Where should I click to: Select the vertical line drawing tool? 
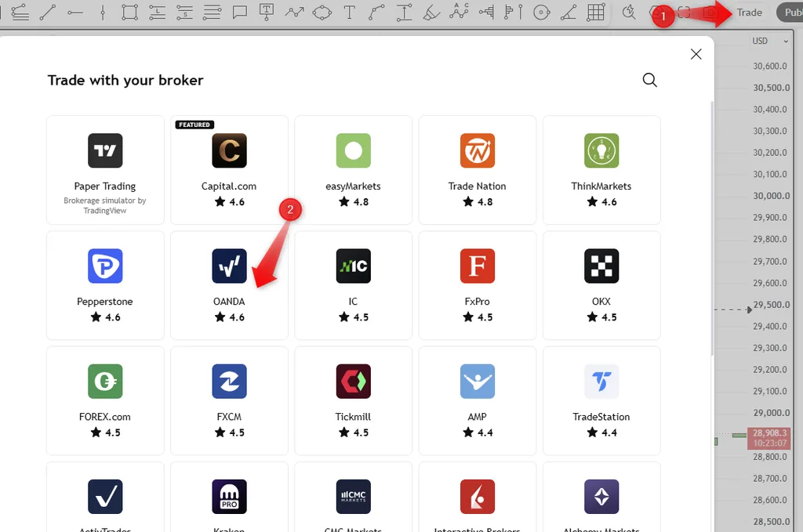[103, 13]
